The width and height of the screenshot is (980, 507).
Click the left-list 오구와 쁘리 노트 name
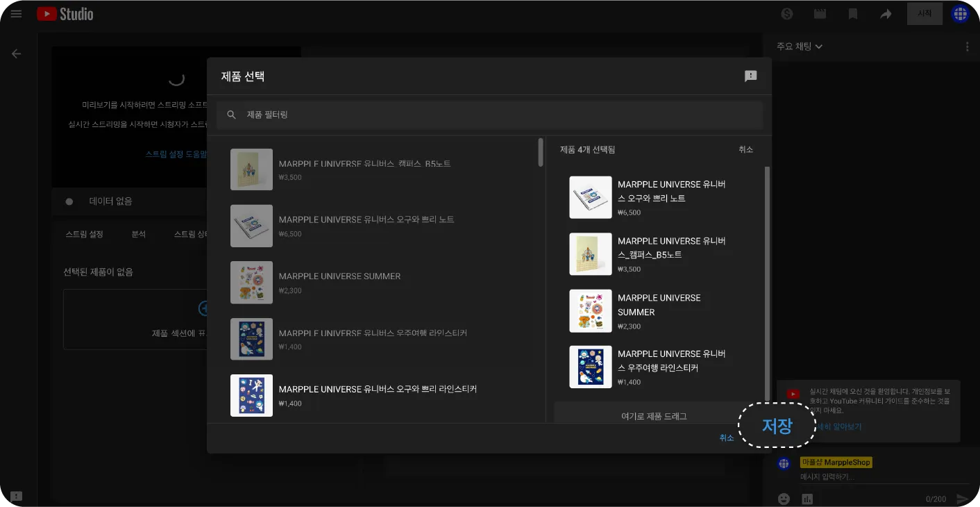click(366, 219)
